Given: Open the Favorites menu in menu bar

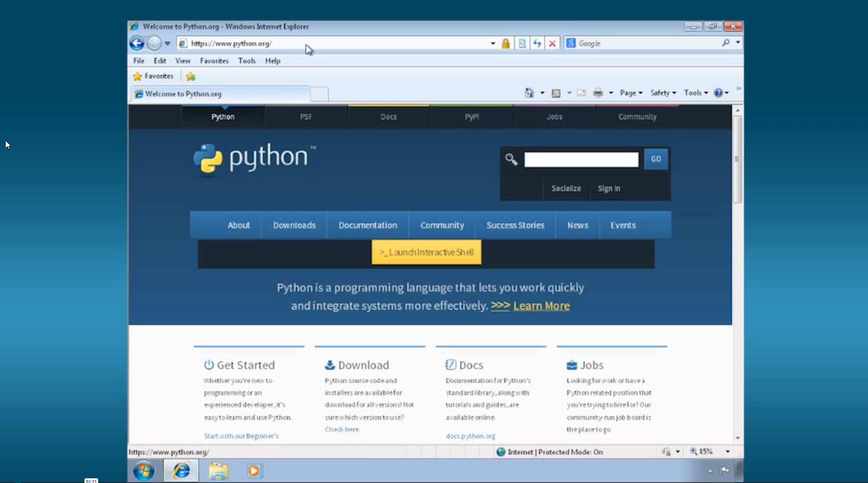Looking at the screenshot, I should pyautogui.click(x=214, y=61).
